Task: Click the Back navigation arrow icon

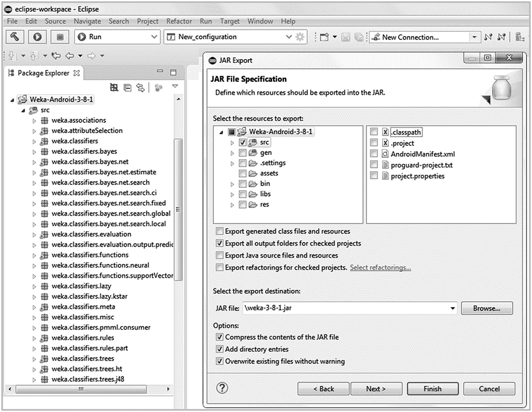Action: (x=70, y=56)
